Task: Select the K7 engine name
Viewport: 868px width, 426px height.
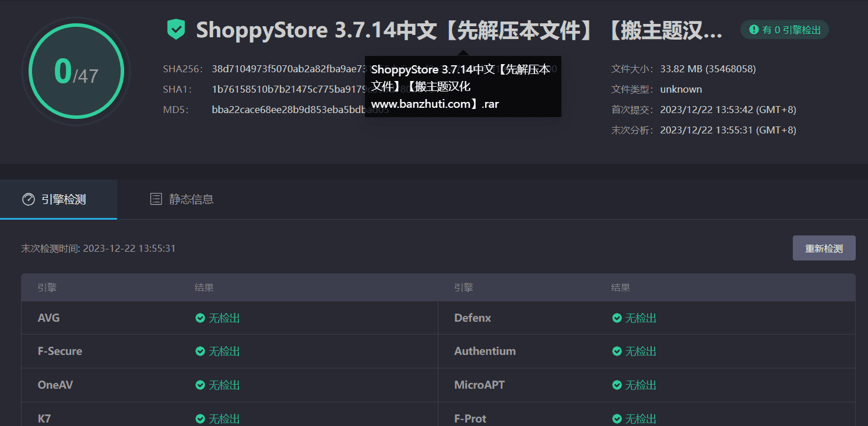Action: [x=44, y=418]
